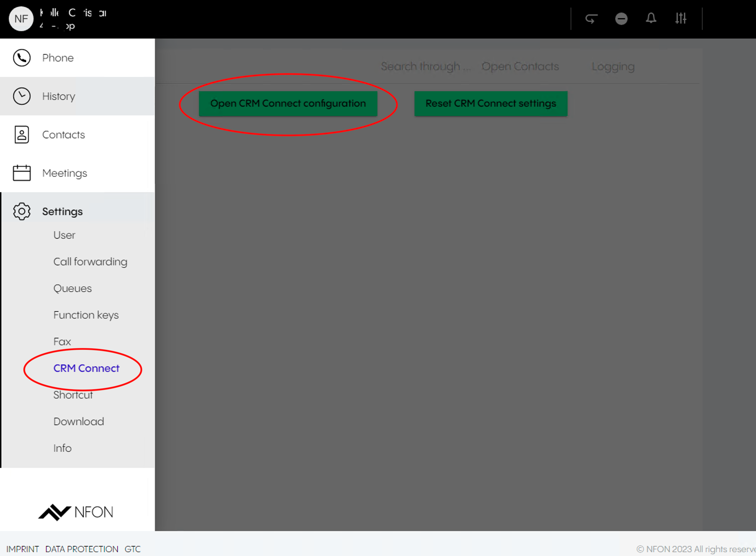
Task: Click the NF user avatar
Action: point(21,19)
